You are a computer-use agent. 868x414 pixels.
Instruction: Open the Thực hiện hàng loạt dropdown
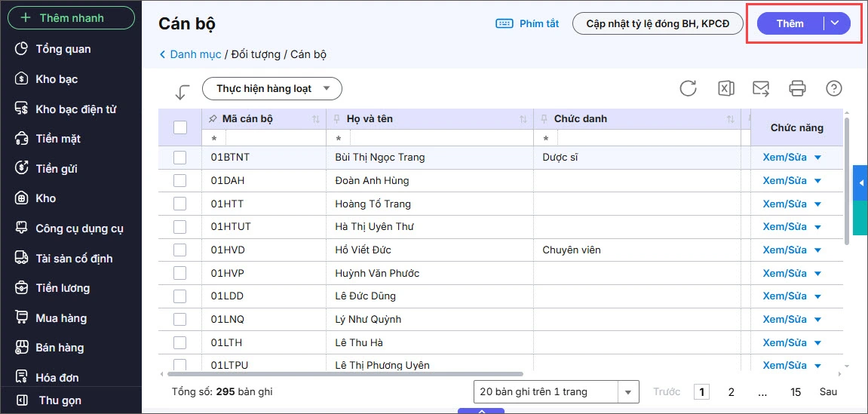(x=272, y=89)
